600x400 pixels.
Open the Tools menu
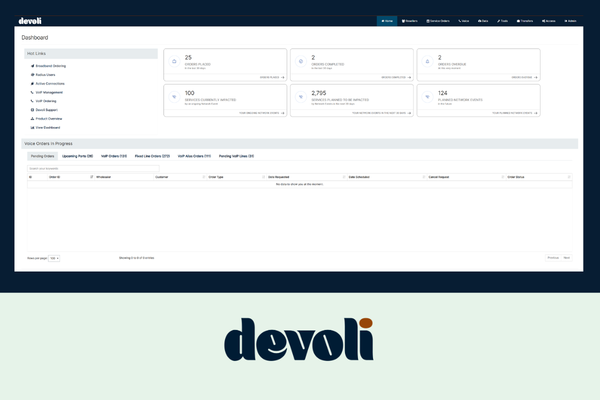coord(502,21)
